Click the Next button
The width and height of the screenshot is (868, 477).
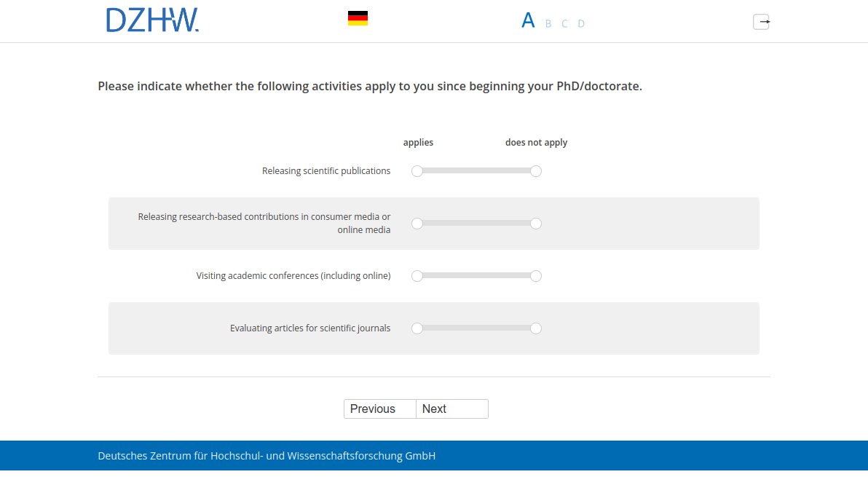tap(451, 409)
